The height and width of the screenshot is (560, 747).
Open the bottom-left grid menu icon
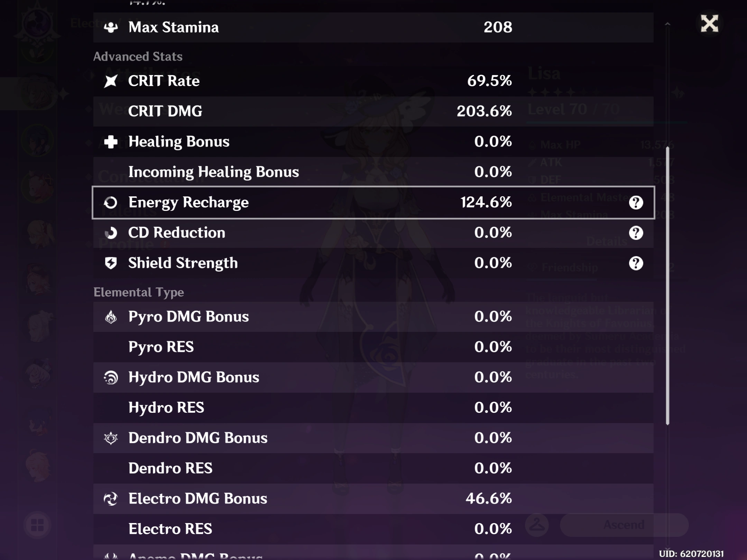click(x=37, y=525)
